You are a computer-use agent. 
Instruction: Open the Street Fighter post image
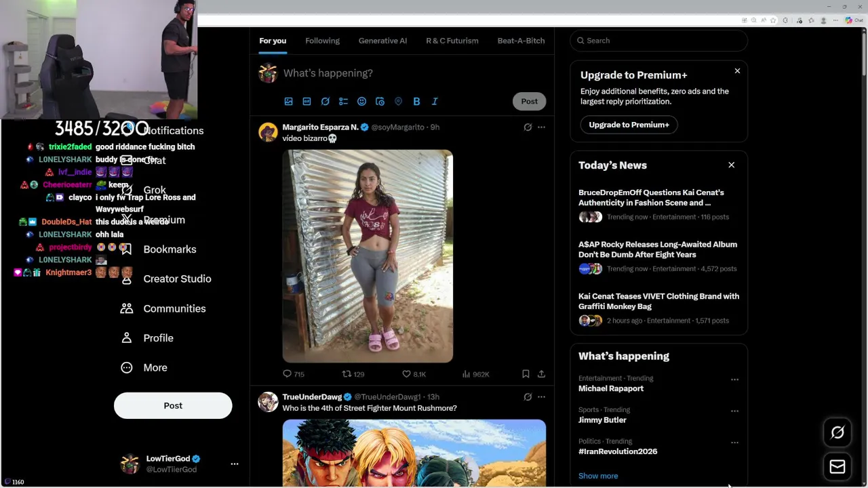click(x=414, y=453)
